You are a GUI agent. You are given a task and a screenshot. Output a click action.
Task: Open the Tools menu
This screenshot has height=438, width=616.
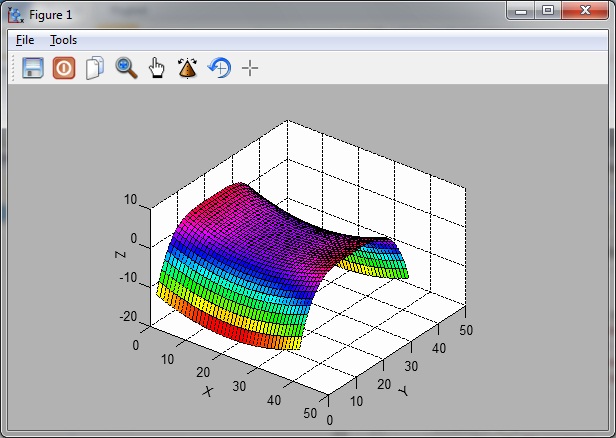pos(63,40)
